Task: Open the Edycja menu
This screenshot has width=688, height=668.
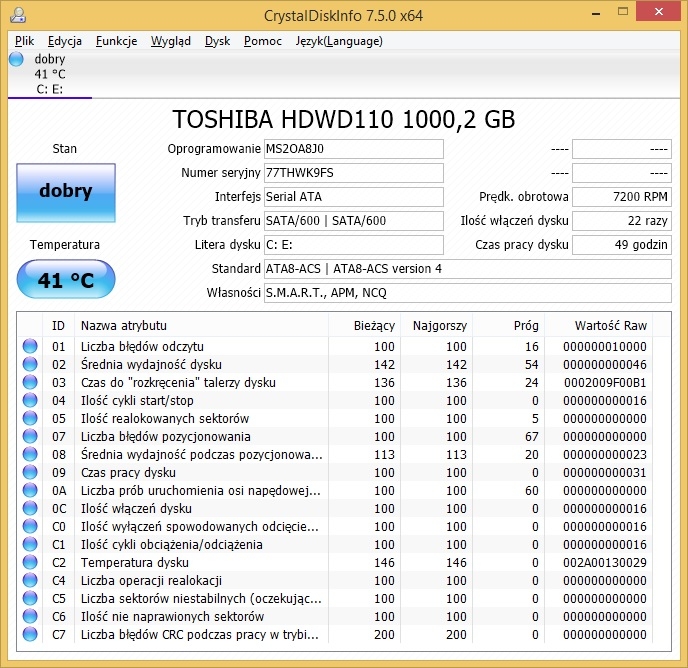Action: (65, 41)
